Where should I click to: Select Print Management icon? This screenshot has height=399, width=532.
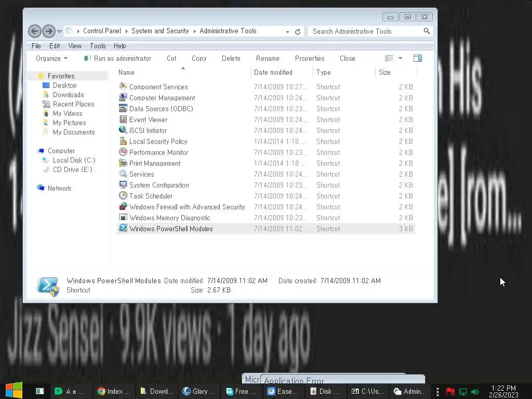pyautogui.click(x=123, y=163)
